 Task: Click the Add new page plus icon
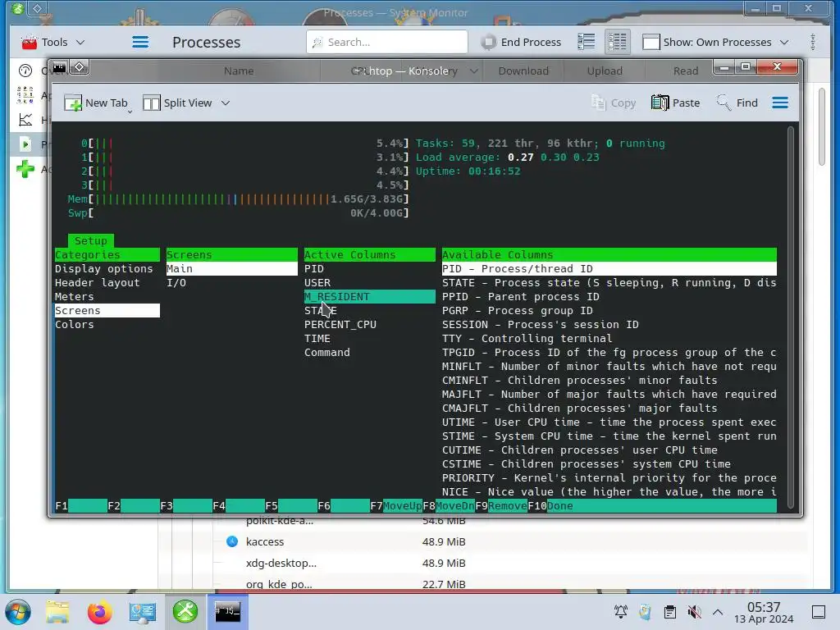(x=25, y=169)
